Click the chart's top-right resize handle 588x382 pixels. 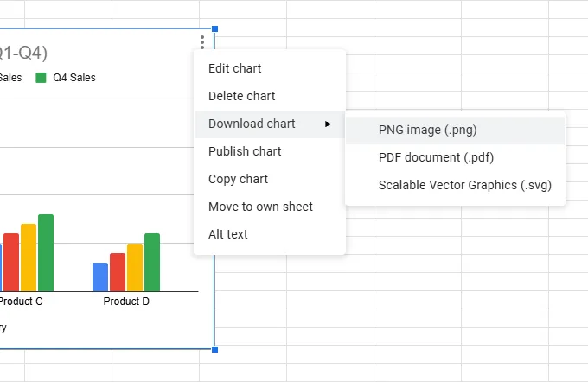[x=214, y=29]
